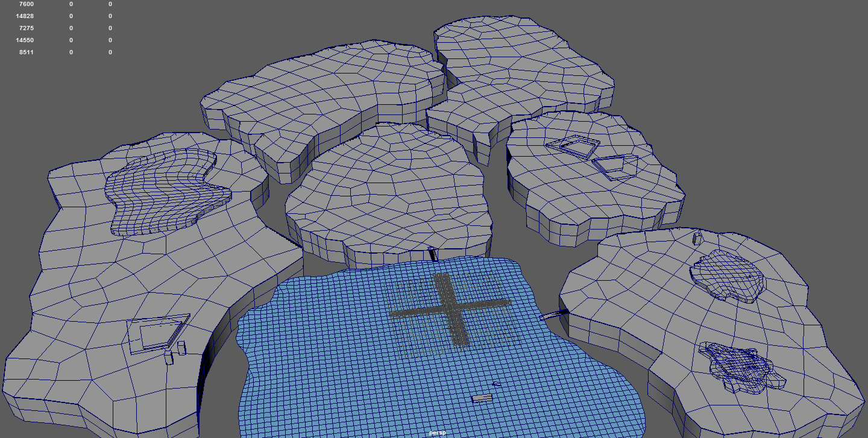The height and width of the screenshot is (438, 868).
Task: Select the bridge between water and right island
Action: click(x=555, y=314)
